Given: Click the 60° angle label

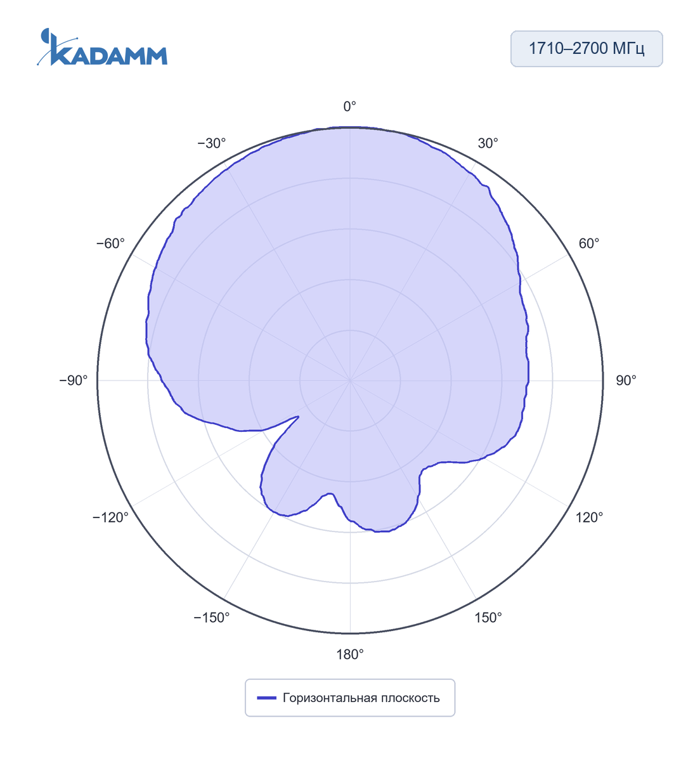Looking at the screenshot, I should pyautogui.click(x=589, y=244).
